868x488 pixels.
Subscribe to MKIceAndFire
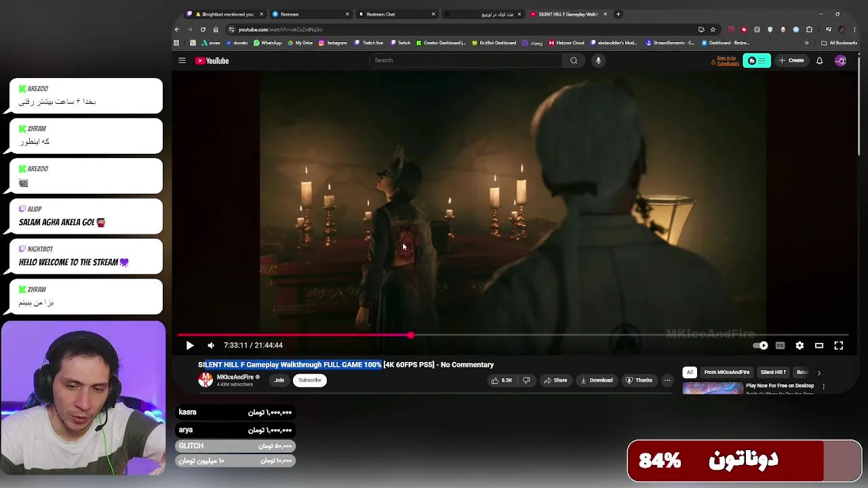[x=310, y=380]
